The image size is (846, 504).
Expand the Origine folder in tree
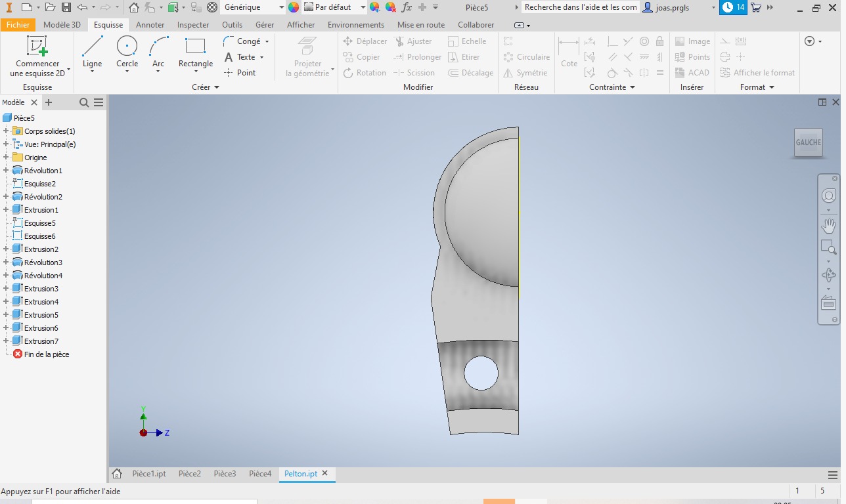click(6, 157)
